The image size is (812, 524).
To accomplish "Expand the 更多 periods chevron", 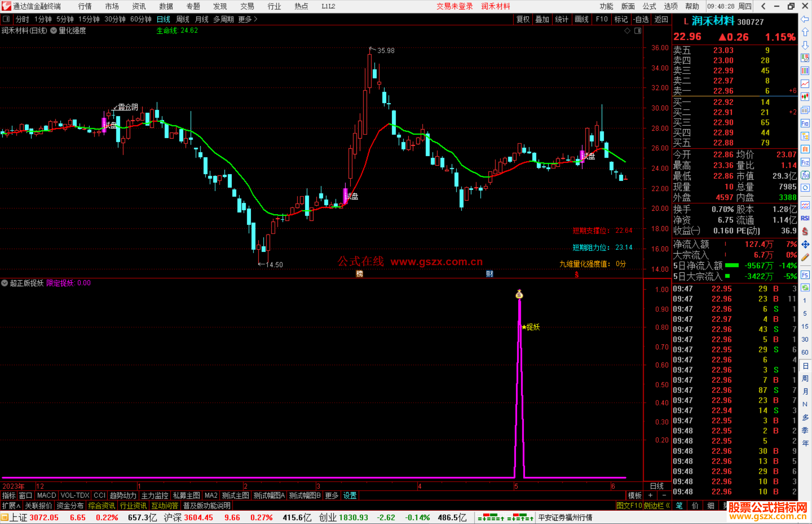I will pyautogui.click(x=256, y=19).
